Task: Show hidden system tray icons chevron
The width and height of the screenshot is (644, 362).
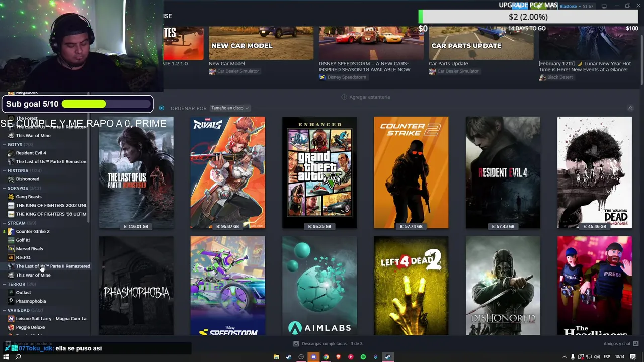Action: (565, 357)
